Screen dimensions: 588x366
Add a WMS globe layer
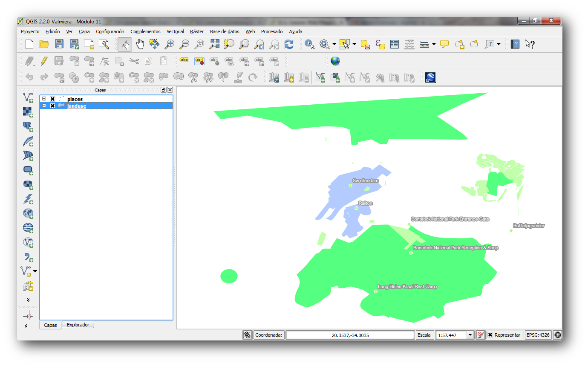pyautogui.click(x=28, y=214)
